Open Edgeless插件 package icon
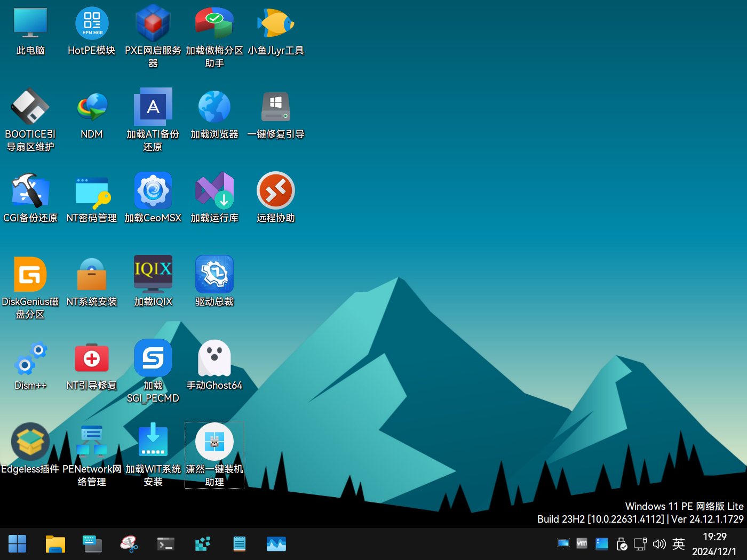Image resolution: width=747 pixels, height=560 pixels. tap(30, 450)
